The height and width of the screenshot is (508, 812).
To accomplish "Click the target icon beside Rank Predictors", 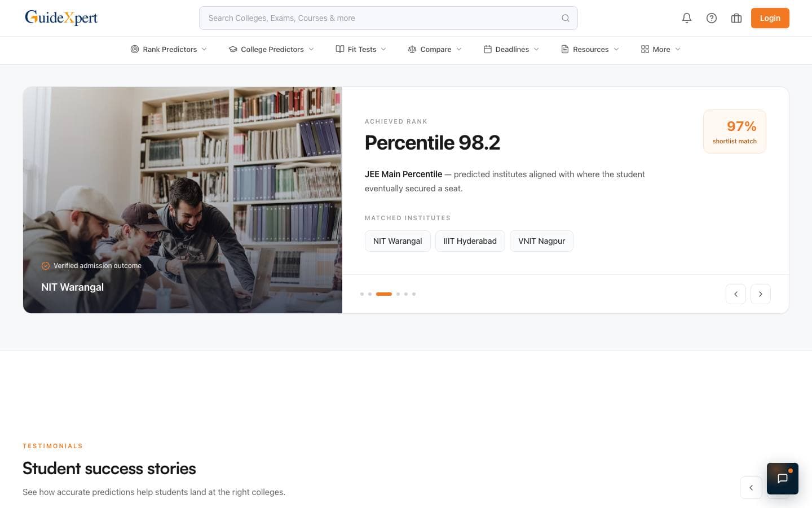I will coord(135,49).
